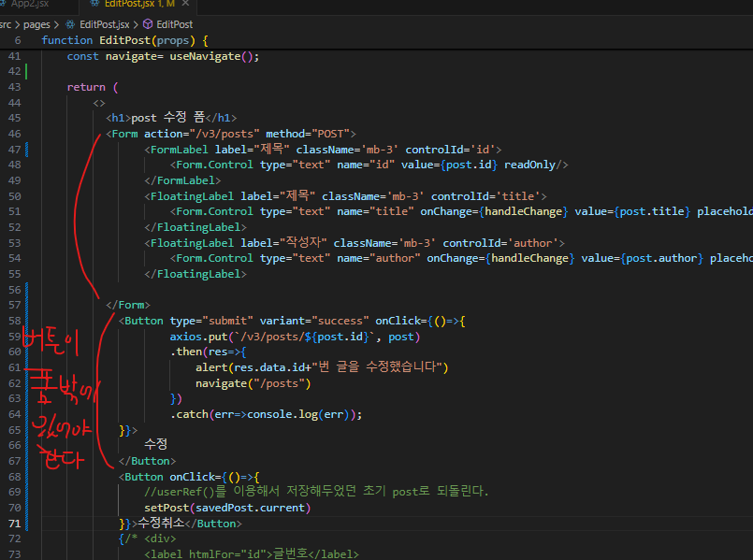This screenshot has height=560, width=753.
Task: Click the React file icon on EditPost.jsx tab
Action: pyautogui.click(x=94, y=4)
